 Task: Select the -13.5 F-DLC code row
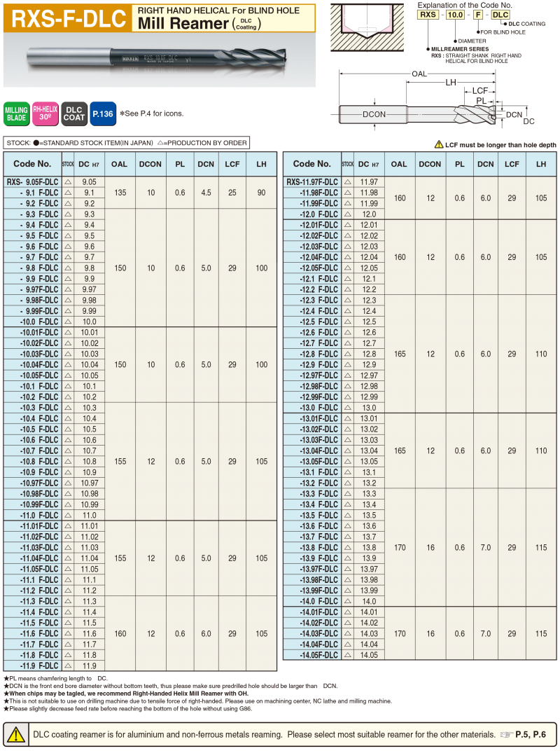[311, 515]
